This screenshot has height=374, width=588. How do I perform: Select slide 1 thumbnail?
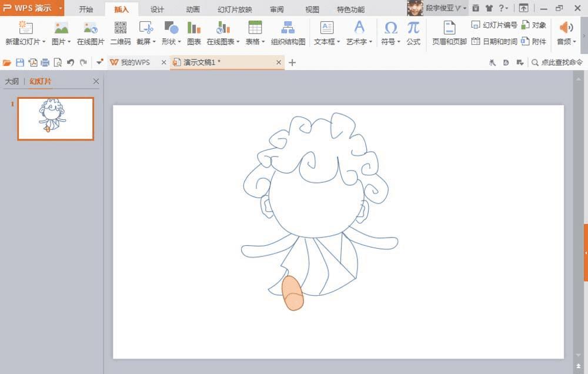55,119
